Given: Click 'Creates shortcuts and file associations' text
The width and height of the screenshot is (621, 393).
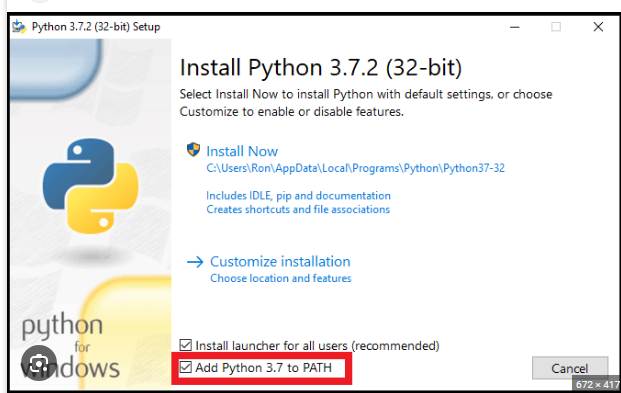Looking at the screenshot, I should click(x=298, y=209).
